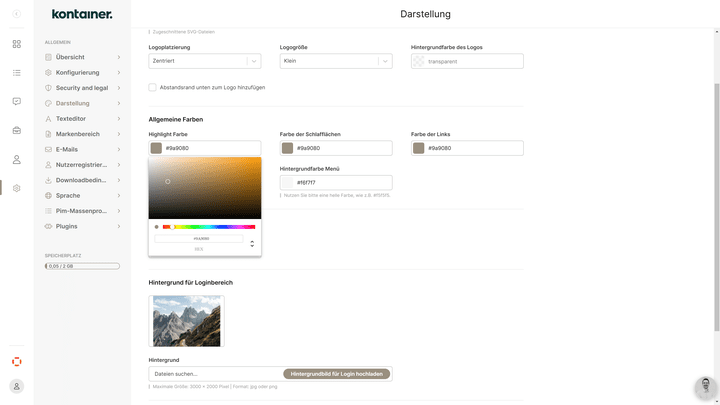The height and width of the screenshot is (405, 720).
Task: Toggle color format with HEX switcher arrows
Action: [252, 243]
